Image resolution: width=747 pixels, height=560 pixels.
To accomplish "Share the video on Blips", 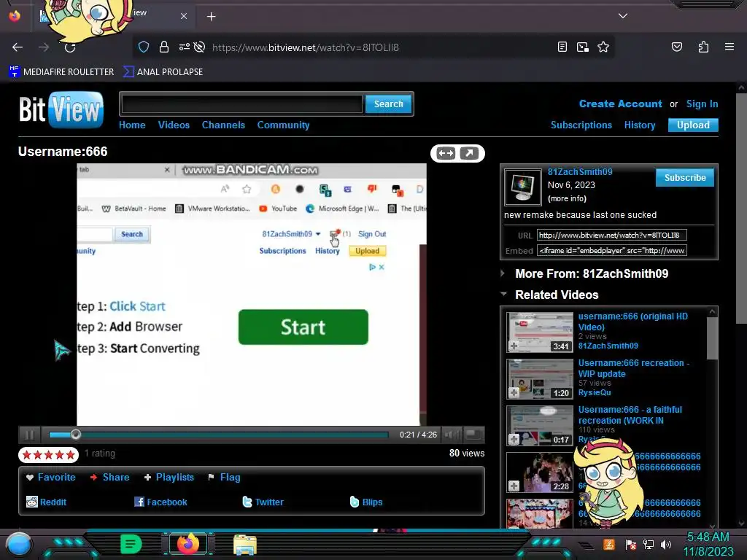I will (x=366, y=502).
